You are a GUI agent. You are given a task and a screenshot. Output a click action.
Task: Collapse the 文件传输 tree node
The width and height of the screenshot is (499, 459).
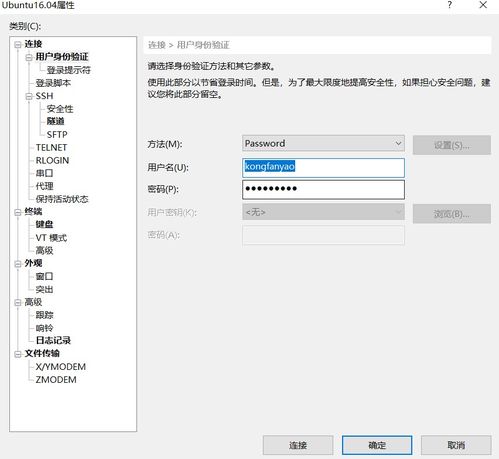[18, 354]
